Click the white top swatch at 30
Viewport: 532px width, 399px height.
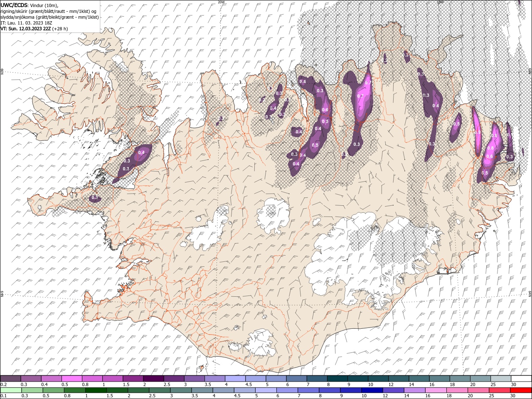[x=520, y=379]
